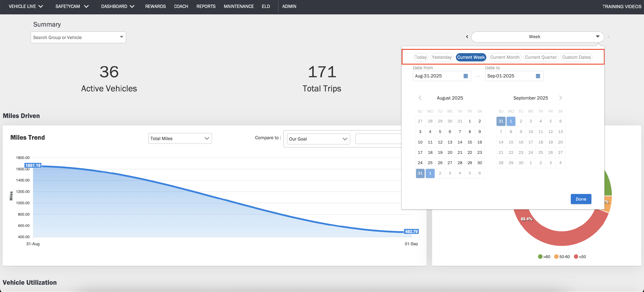Open the Maintenance page
The width and height of the screenshot is (644, 292).
[239, 6]
